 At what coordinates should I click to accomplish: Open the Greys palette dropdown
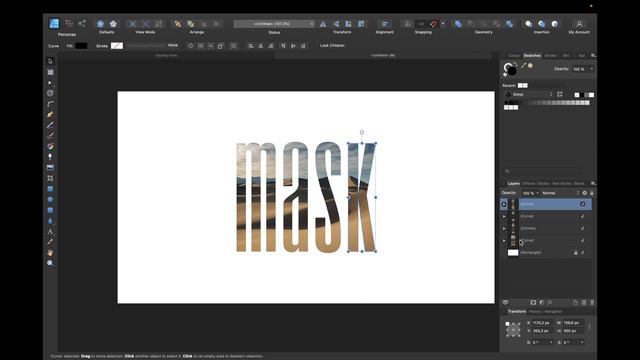529,94
